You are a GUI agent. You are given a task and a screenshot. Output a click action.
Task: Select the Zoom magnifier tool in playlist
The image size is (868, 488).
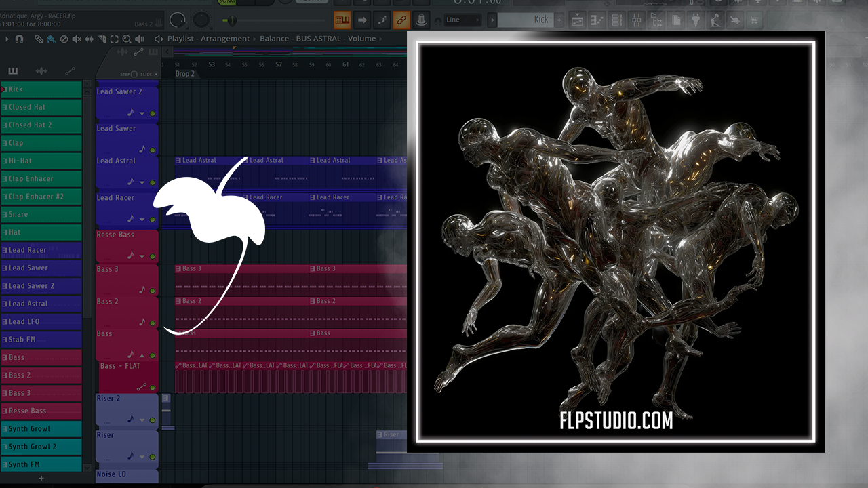coord(126,39)
